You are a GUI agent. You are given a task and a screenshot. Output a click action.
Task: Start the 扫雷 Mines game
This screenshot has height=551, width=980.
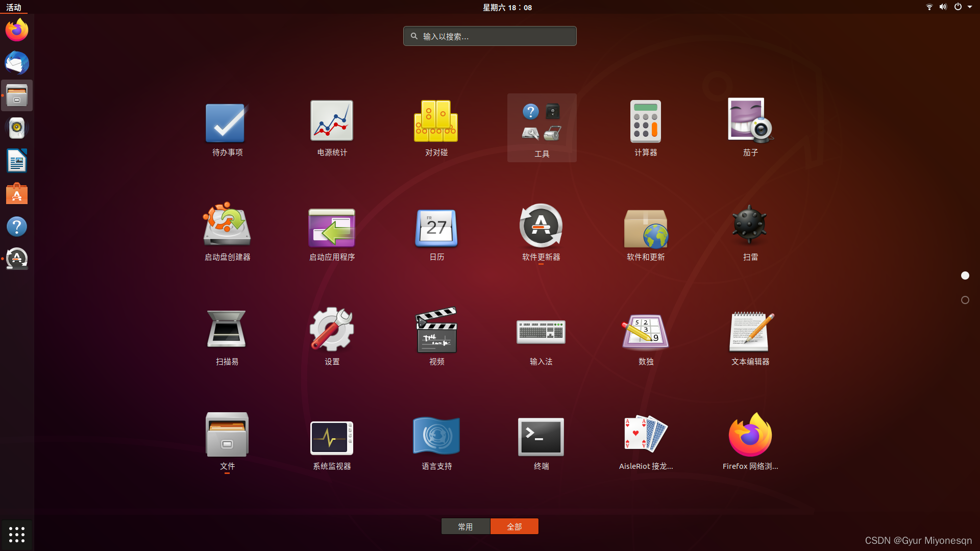pyautogui.click(x=750, y=232)
